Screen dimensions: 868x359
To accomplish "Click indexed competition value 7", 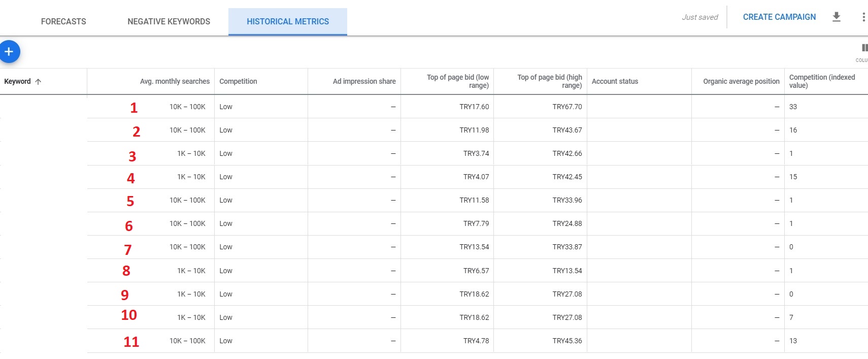I will pos(791,317).
